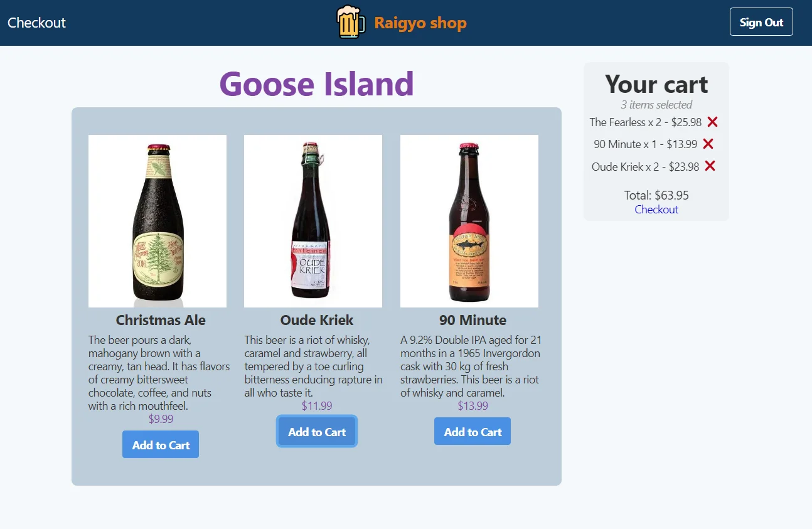Click the Sign Out button
The height and width of the screenshot is (529, 812).
point(761,22)
